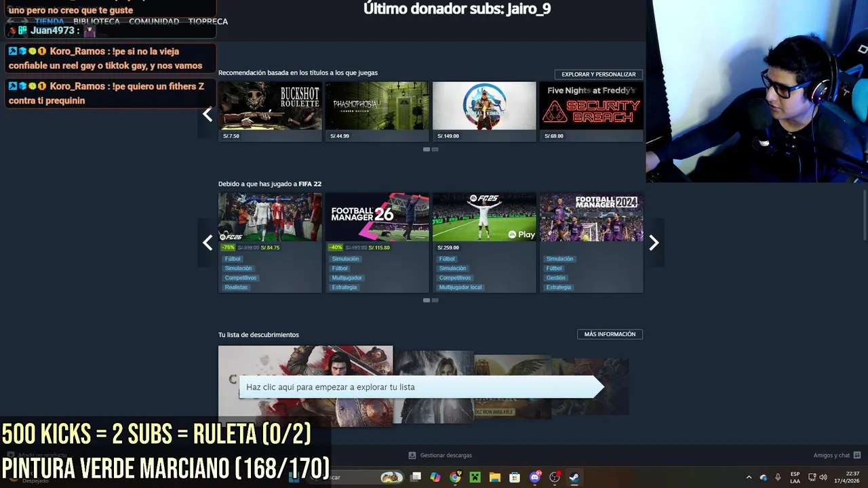Open Steam Biblioteca menu
This screenshot has height=488, width=868.
pos(96,22)
